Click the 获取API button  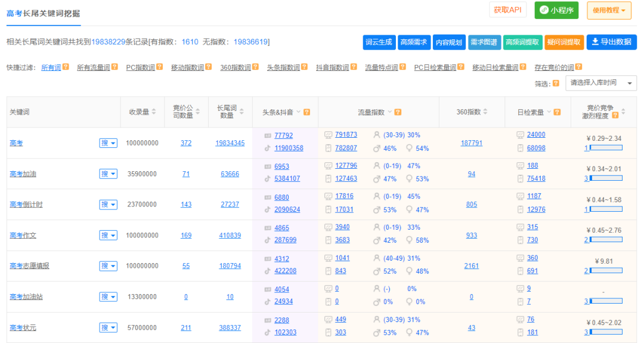507,10
